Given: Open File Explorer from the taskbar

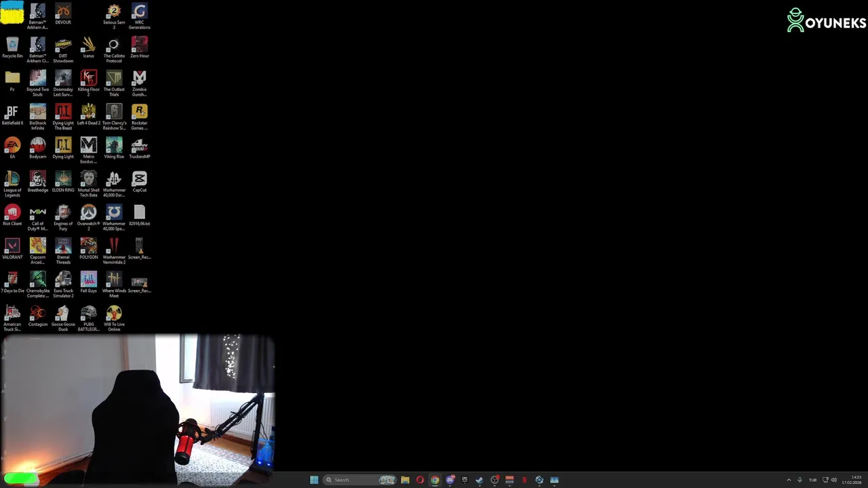Looking at the screenshot, I should point(405,480).
